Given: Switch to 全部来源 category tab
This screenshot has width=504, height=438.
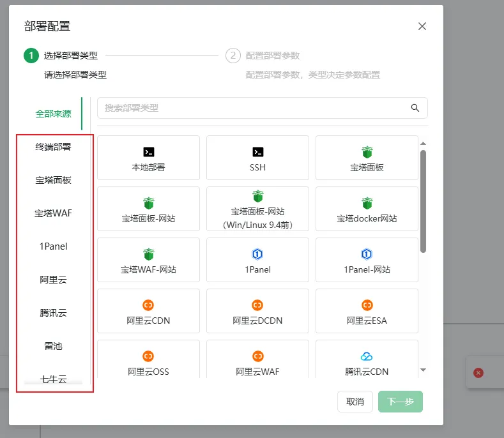Looking at the screenshot, I should pyautogui.click(x=53, y=114).
